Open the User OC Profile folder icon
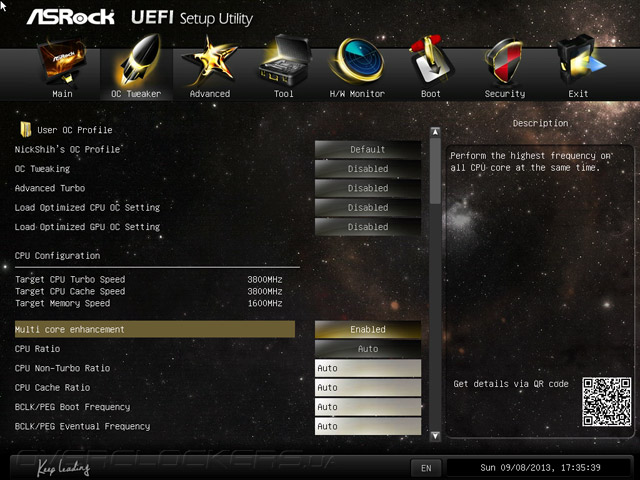The image size is (640, 480). click(26, 129)
